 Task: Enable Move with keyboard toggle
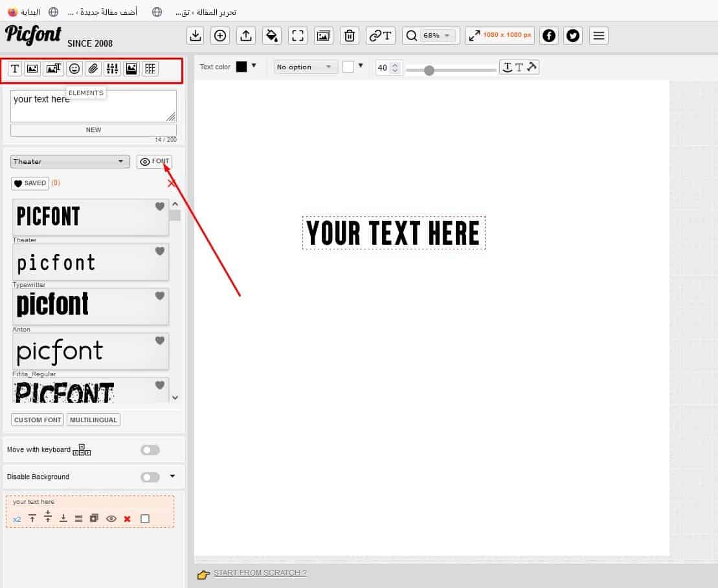150,450
